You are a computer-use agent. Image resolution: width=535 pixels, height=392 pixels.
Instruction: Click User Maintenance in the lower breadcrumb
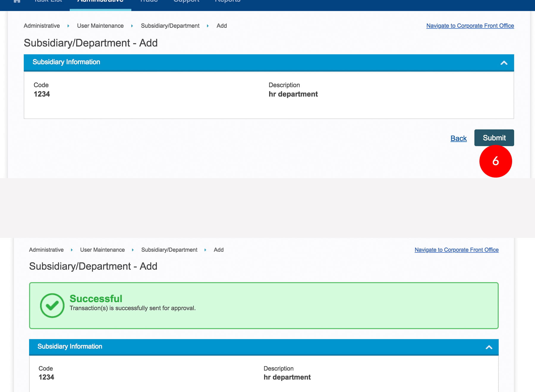(x=102, y=250)
